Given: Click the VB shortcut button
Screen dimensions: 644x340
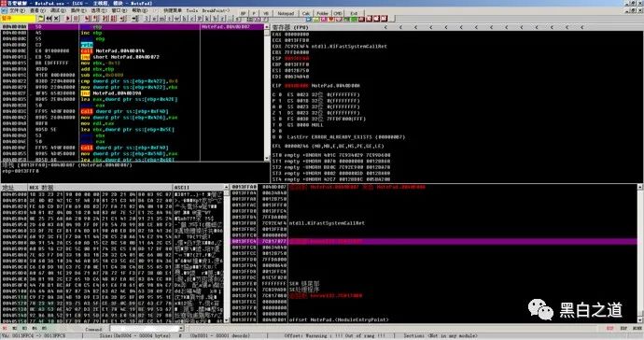Looking at the screenshot, I should click(266, 13).
